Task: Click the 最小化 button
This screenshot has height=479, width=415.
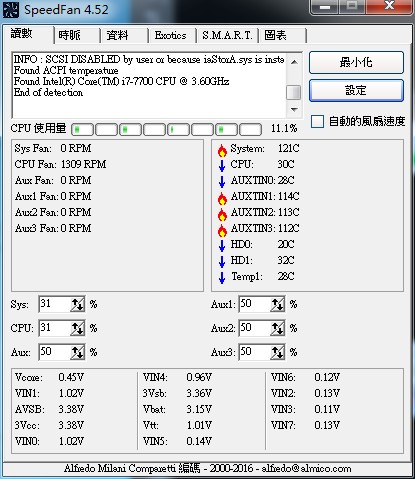Action: tap(356, 62)
